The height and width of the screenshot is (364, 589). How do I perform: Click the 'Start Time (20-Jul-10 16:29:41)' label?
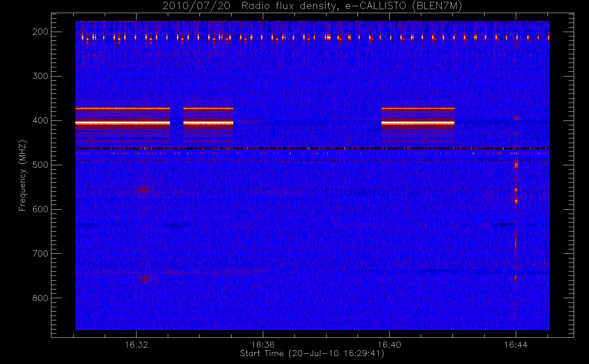coord(312,353)
